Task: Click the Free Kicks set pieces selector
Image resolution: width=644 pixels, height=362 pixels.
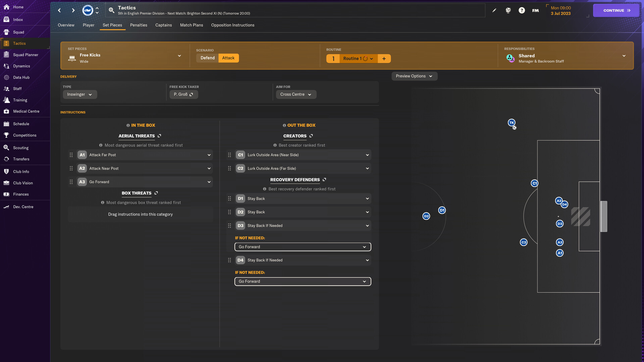Action: coord(125,58)
